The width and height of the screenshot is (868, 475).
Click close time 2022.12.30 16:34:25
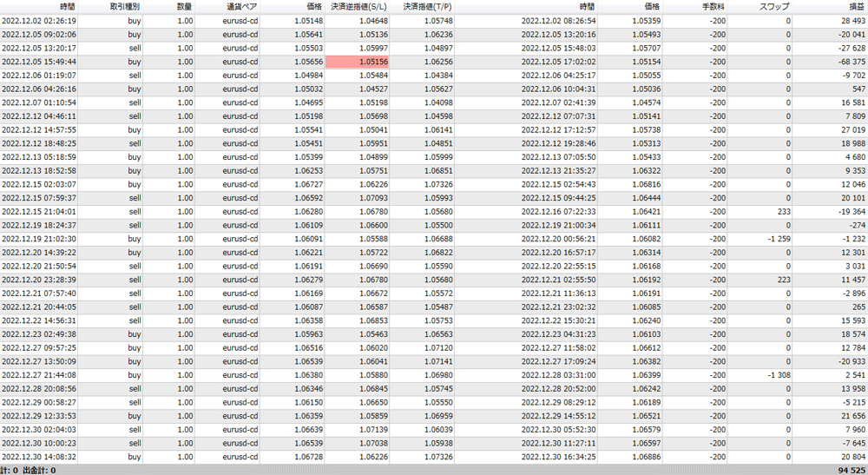point(558,457)
